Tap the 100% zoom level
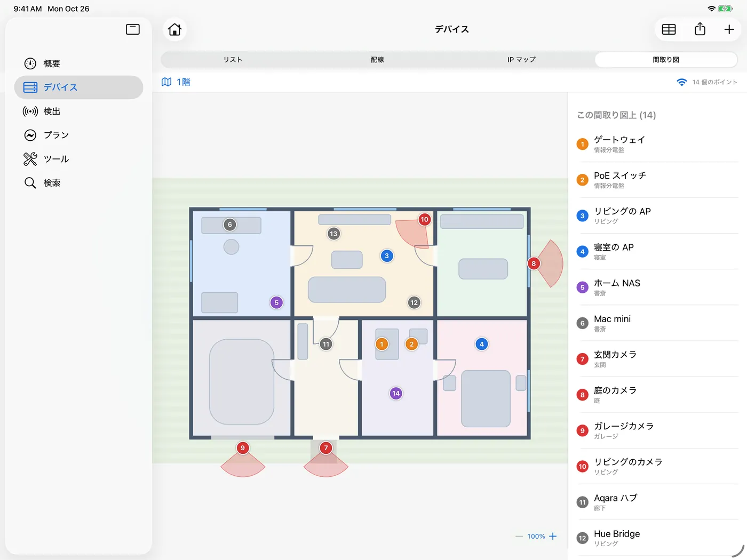Viewport: 747px width, 560px height. click(x=536, y=537)
